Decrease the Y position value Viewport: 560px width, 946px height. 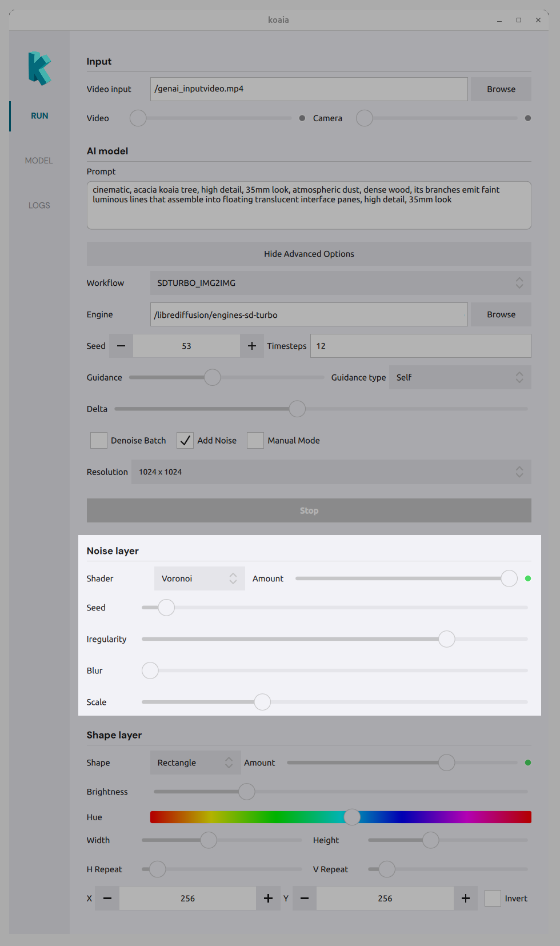tap(305, 898)
